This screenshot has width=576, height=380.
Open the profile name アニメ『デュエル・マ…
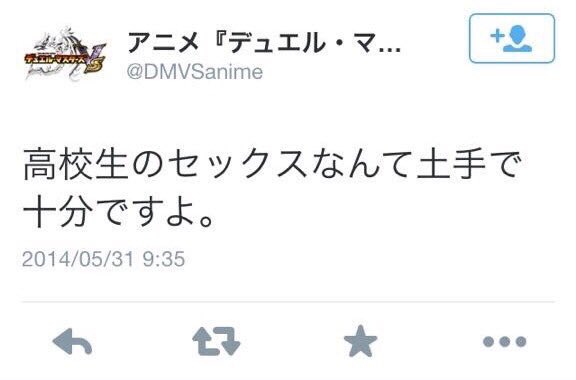(264, 43)
